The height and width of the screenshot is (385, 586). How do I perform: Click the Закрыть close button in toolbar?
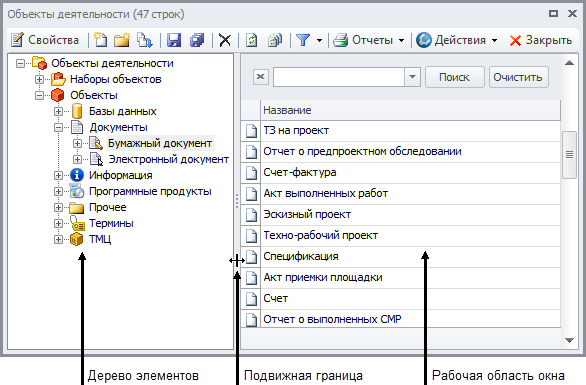click(x=540, y=40)
